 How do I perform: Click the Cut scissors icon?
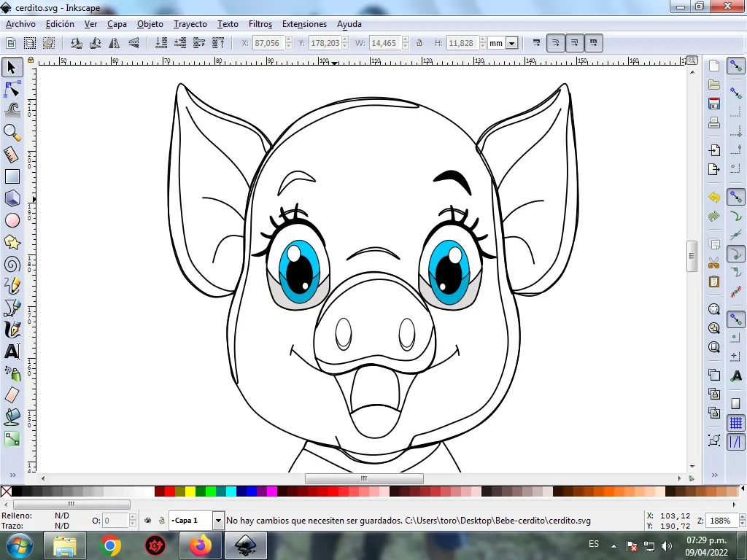tap(713, 262)
